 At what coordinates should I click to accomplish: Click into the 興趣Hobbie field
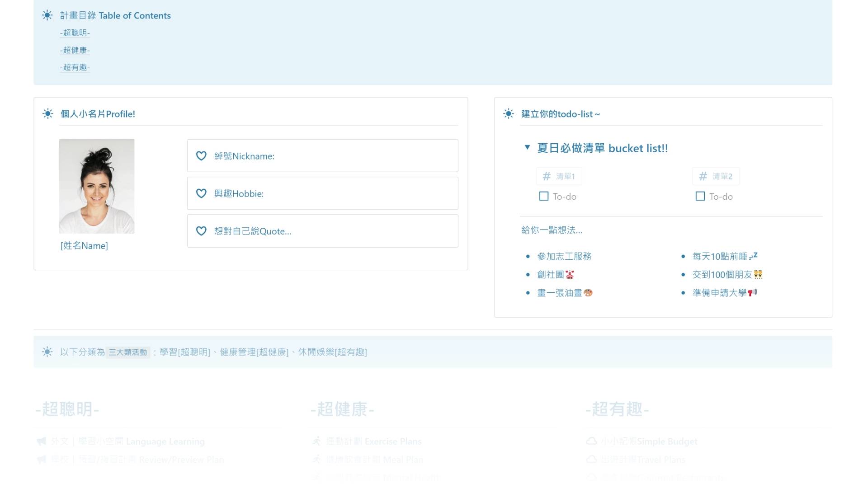(x=323, y=193)
